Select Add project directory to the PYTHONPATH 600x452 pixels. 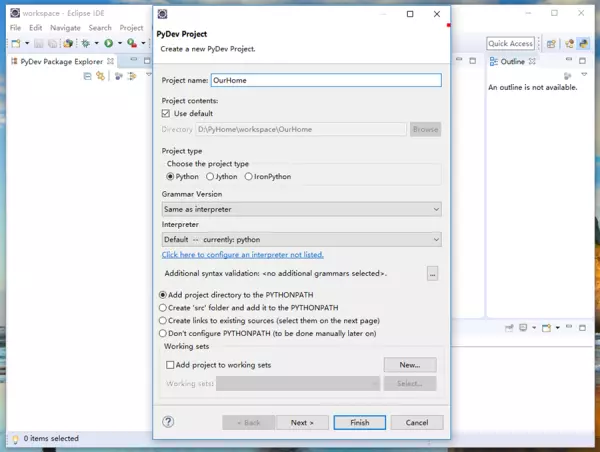point(163,295)
